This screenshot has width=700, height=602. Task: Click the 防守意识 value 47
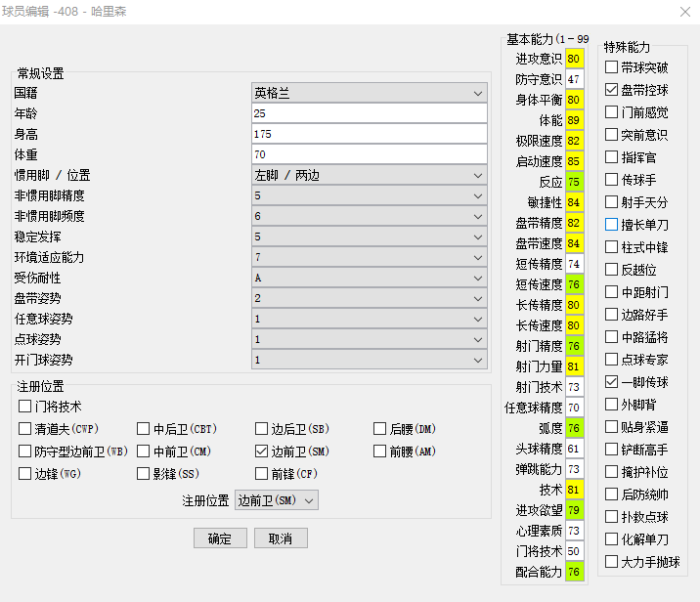click(x=575, y=79)
